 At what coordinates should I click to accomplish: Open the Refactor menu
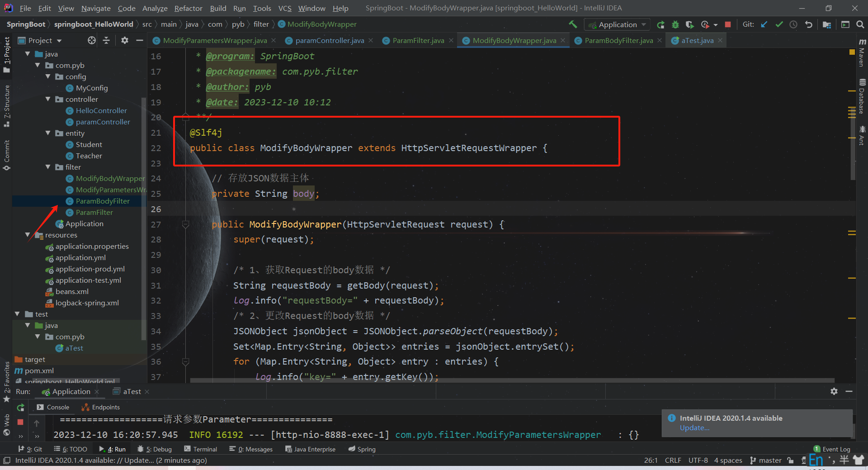188,8
